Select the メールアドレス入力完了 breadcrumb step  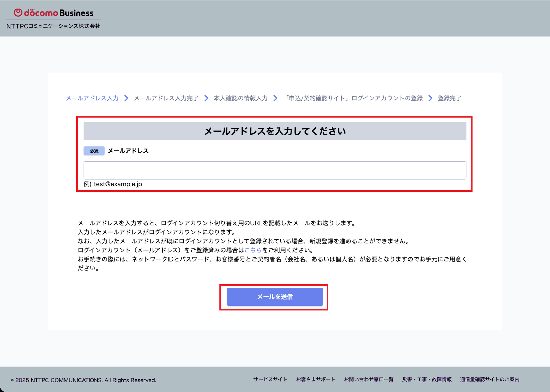click(x=166, y=98)
